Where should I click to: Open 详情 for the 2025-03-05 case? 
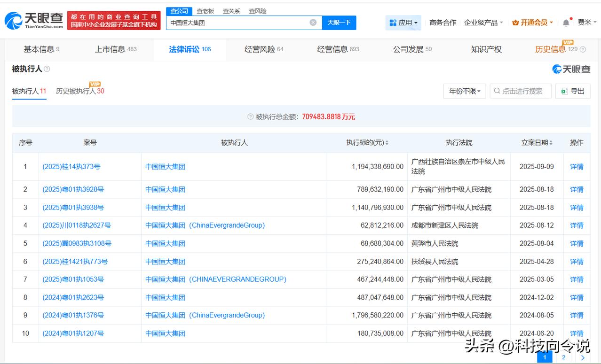[x=577, y=279]
